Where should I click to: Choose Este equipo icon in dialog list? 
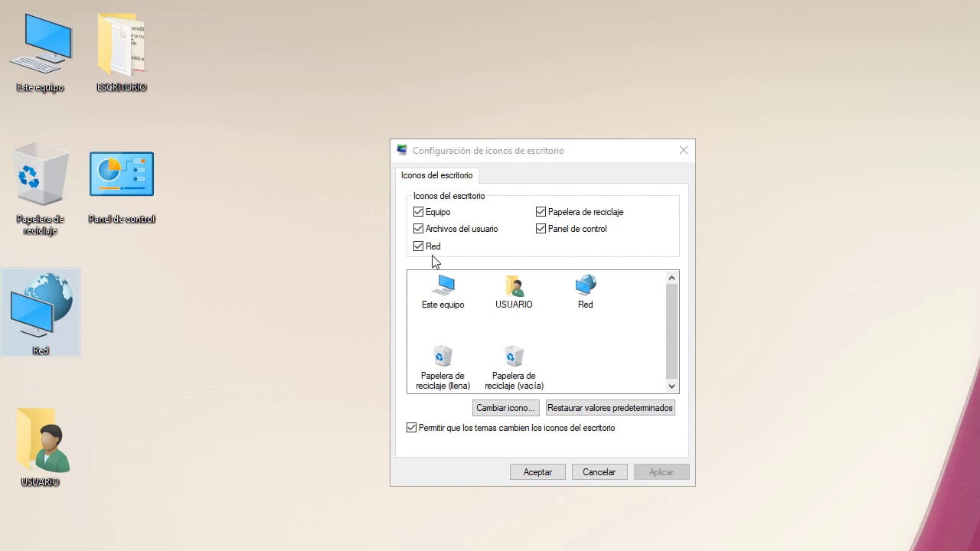[443, 292]
